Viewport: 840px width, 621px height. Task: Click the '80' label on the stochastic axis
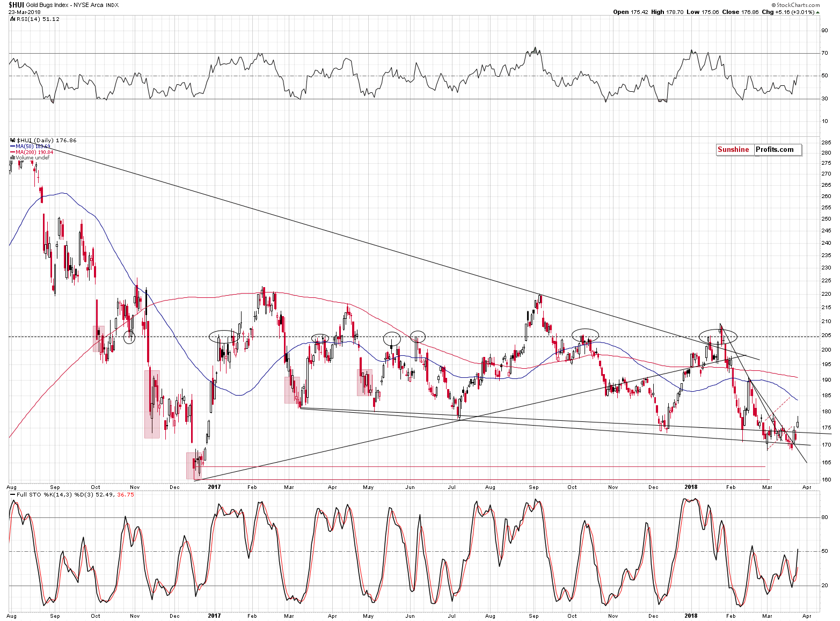click(824, 518)
